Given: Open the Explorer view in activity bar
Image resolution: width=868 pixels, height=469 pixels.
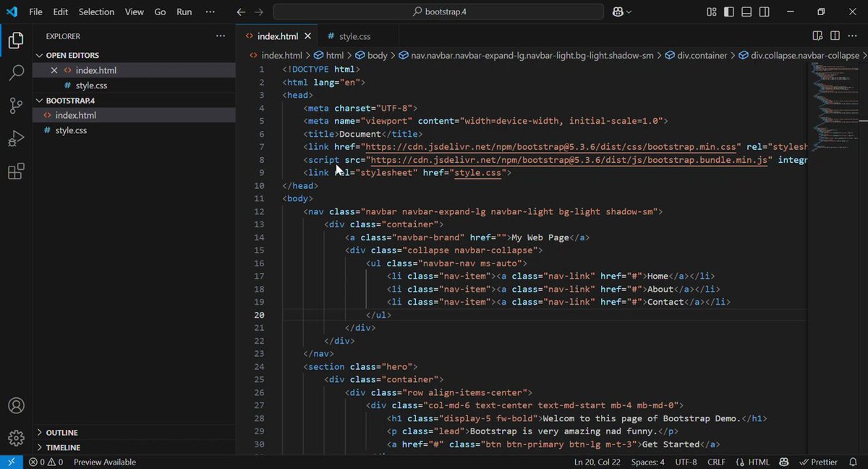Looking at the screenshot, I should [x=16, y=40].
